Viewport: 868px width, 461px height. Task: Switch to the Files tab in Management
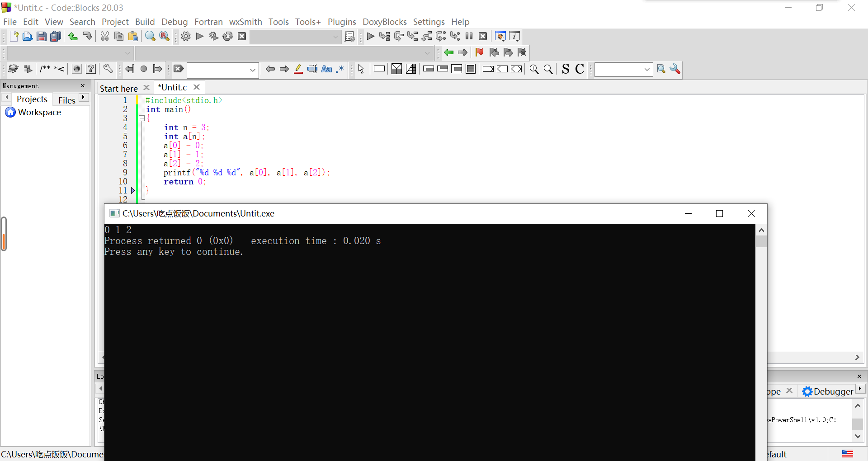point(67,100)
